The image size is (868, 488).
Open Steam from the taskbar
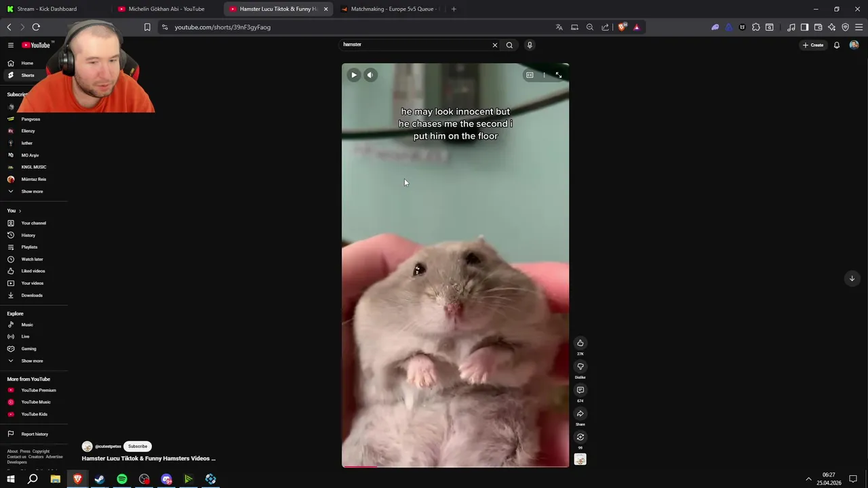tap(100, 479)
